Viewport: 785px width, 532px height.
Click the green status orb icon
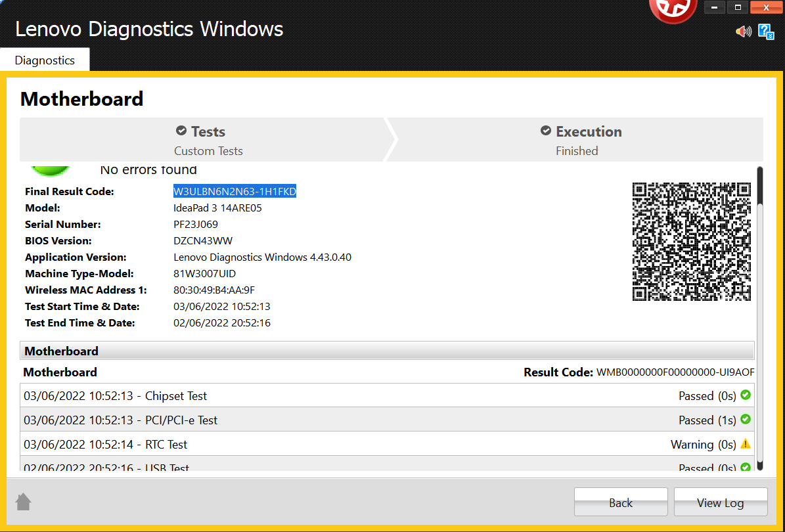50,171
